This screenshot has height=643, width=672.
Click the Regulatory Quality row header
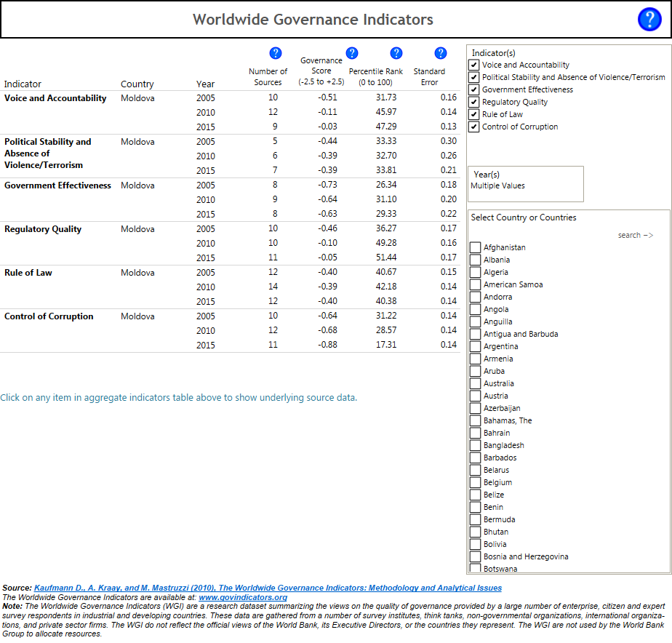43,229
